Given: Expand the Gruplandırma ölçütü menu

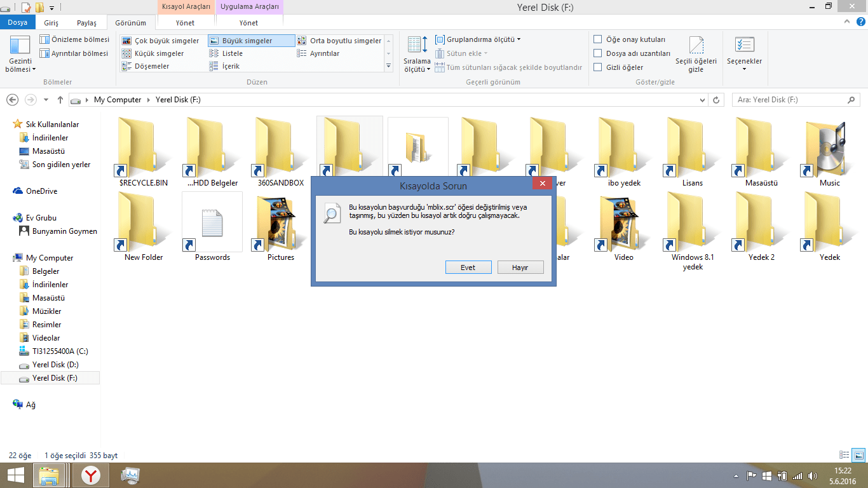Looking at the screenshot, I should (x=478, y=39).
